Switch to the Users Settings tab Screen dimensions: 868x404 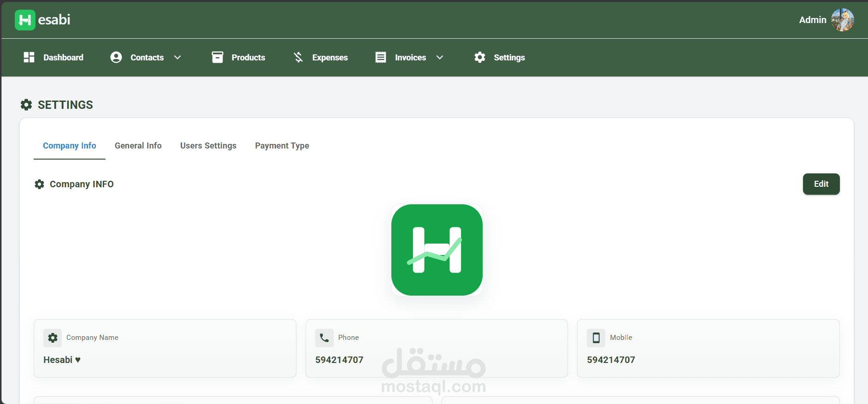208,146
